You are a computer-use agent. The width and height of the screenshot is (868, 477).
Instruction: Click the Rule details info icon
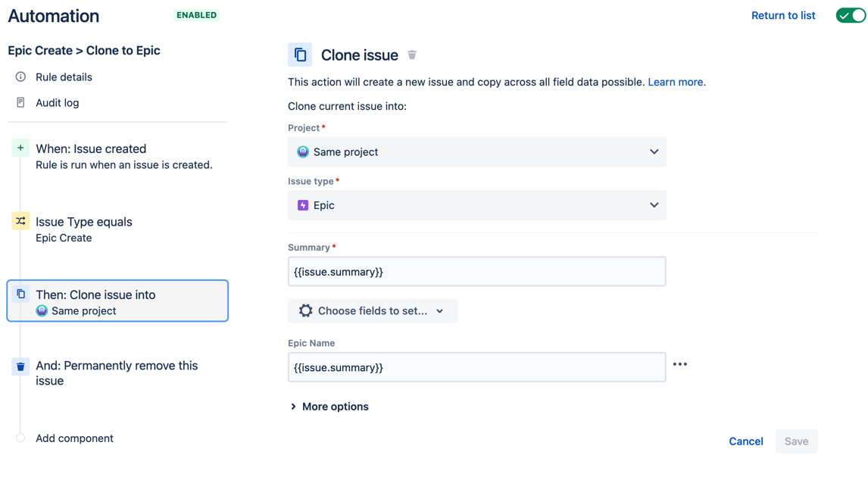pyautogui.click(x=20, y=76)
